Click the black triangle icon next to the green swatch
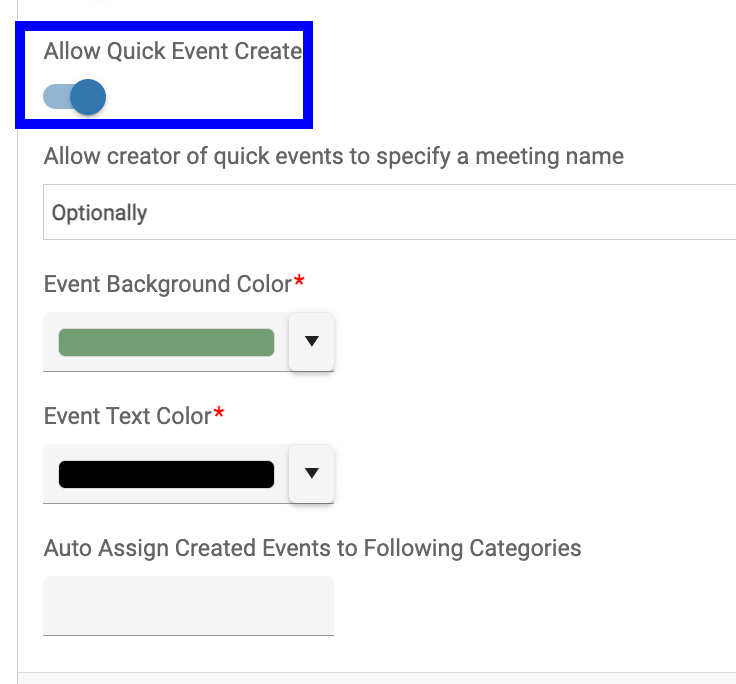 pyautogui.click(x=311, y=342)
